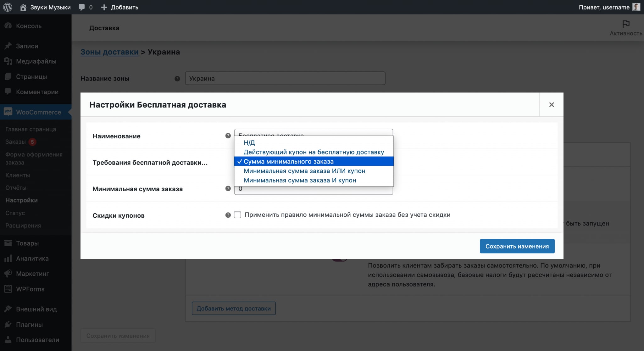
Task: Close the Настройки Бесплатная доставка dialog
Action: pos(551,105)
